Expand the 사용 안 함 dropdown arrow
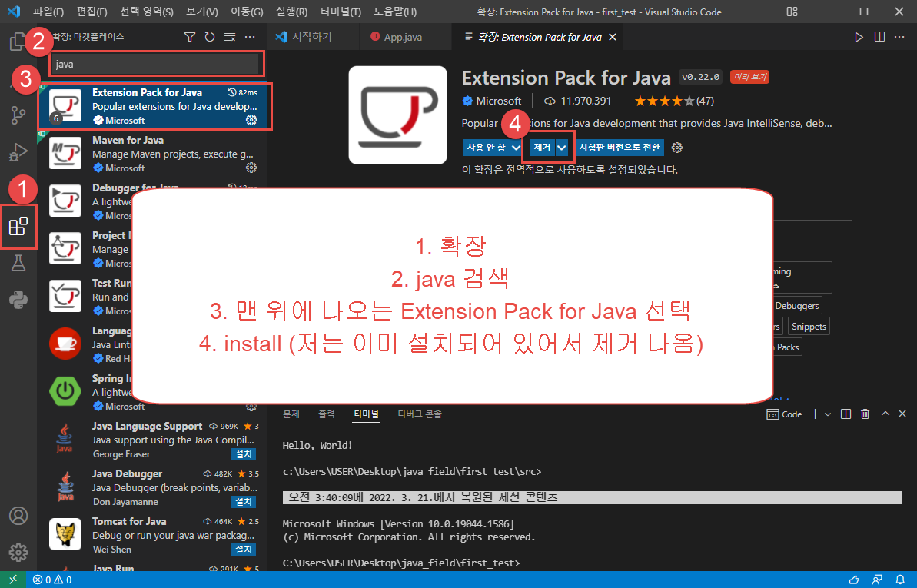The height and width of the screenshot is (588, 917). click(x=516, y=148)
